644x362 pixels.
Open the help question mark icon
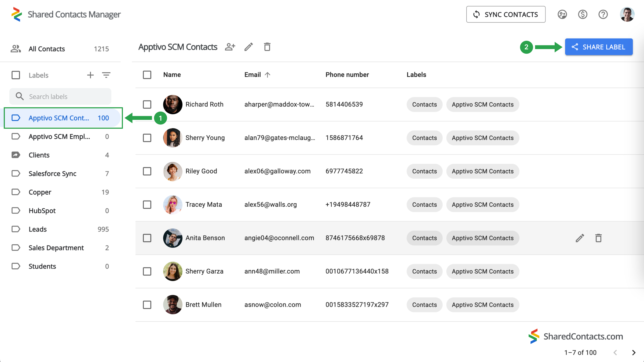coord(603,14)
